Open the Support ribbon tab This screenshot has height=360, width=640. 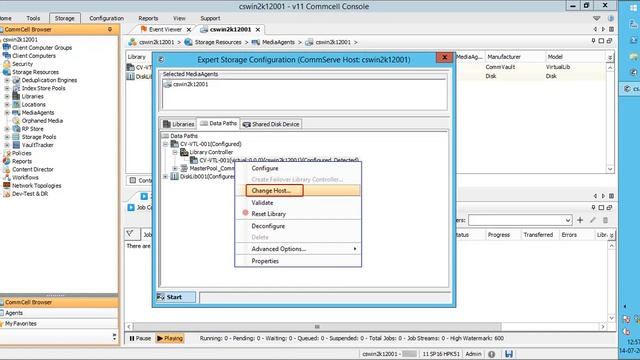[210, 18]
